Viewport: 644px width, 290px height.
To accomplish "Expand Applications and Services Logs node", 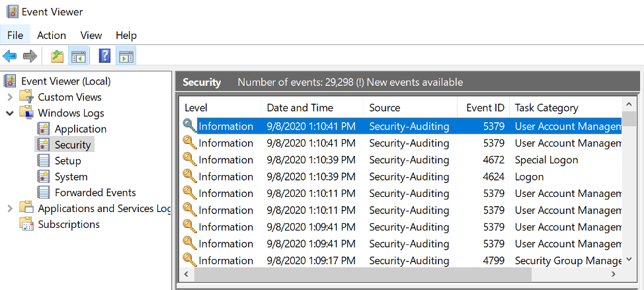I will click(11, 209).
